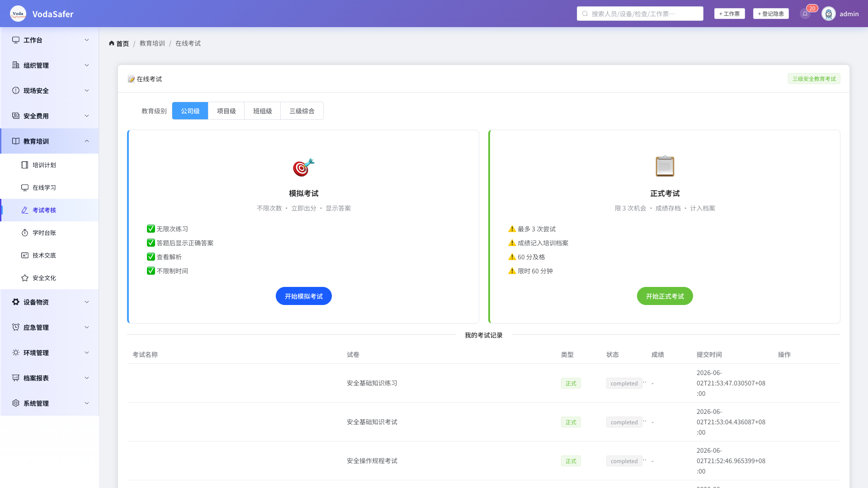Click the 安全费用 sidebar icon

point(16,116)
